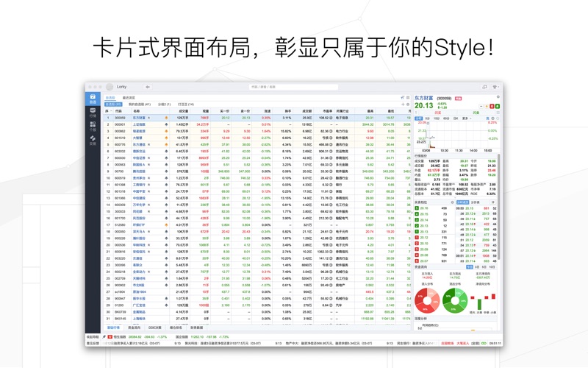
Task: Switch to the 增仓排名 bottom tab
Action: click(x=176, y=328)
